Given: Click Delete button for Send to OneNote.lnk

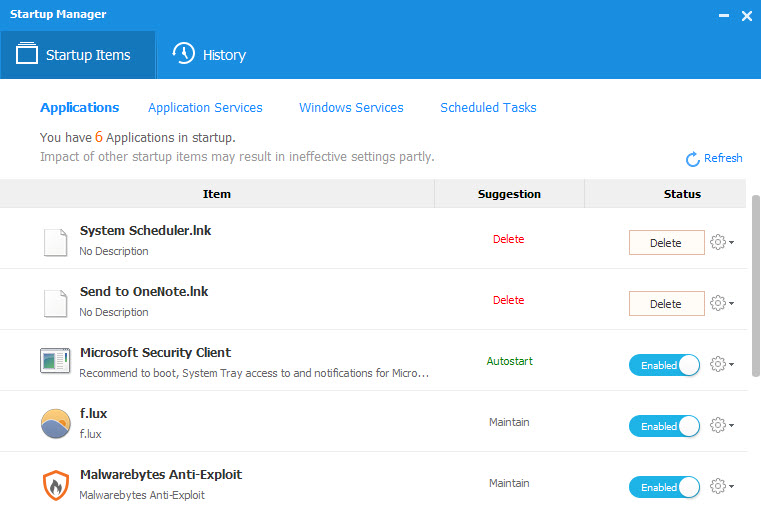Looking at the screenshot, I should pos(666,303).
